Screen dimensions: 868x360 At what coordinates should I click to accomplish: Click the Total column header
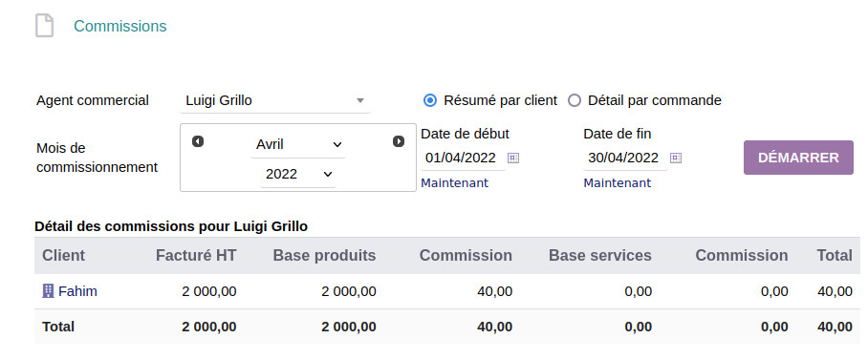(x=835, y=256)
